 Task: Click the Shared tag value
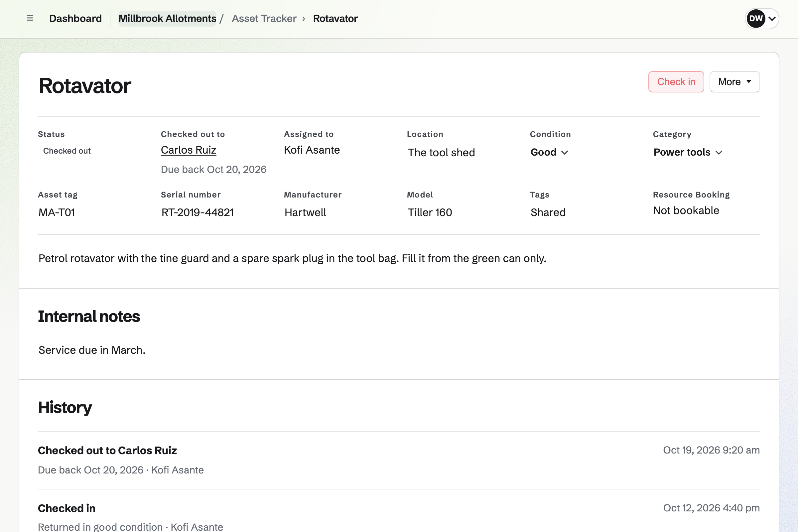pyautogui.click(x=548, y=212)
